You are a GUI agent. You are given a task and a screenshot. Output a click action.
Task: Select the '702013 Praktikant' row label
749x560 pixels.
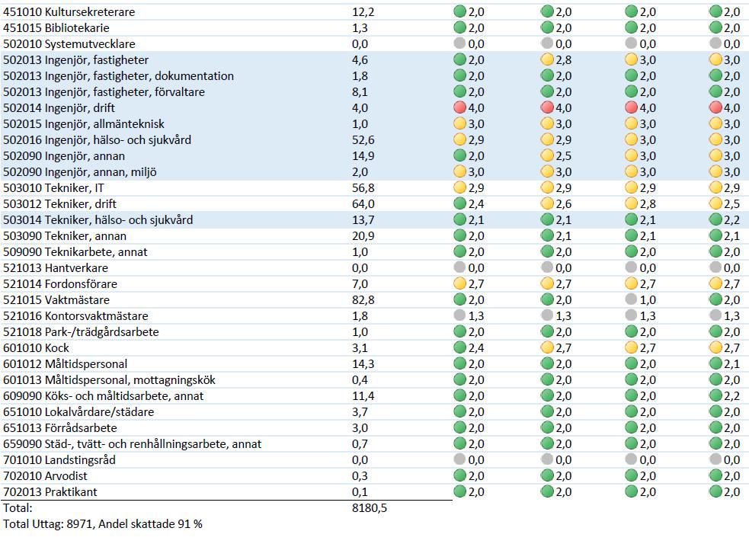point(50,492)
